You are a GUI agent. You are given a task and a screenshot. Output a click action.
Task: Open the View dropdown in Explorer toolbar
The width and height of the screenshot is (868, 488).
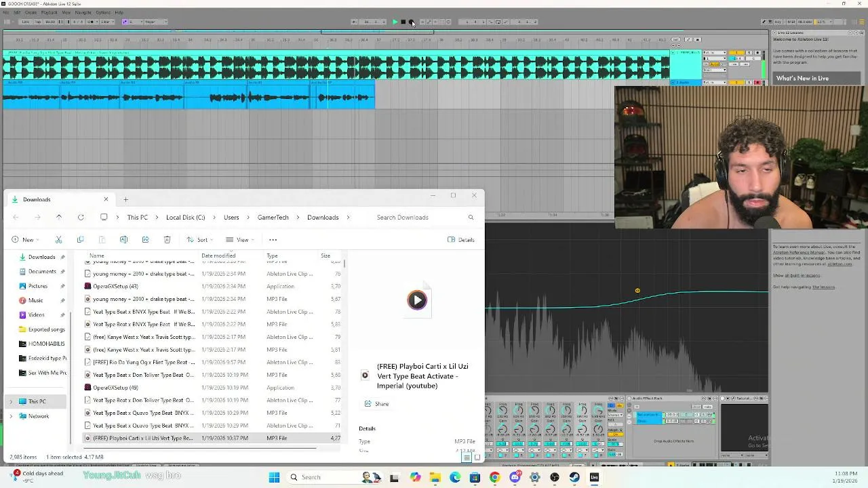pyautogui.click(x=239, y=239)
